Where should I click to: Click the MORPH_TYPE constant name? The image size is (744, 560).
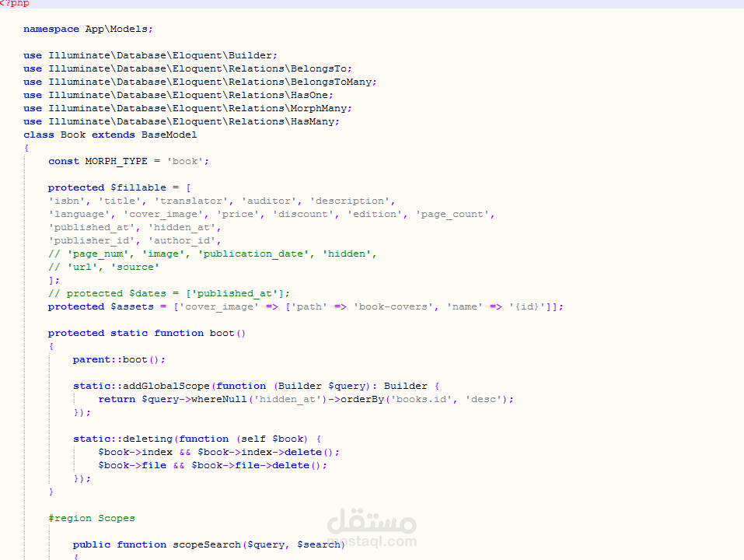(117, 161)
